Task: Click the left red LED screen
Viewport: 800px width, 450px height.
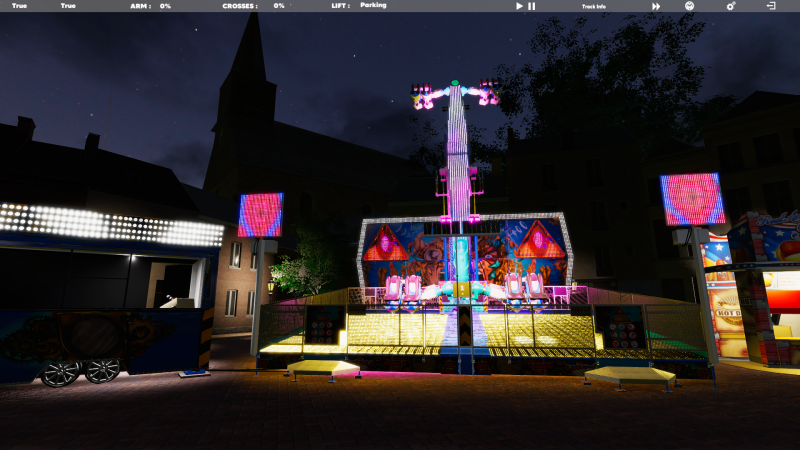Action: 260,214
